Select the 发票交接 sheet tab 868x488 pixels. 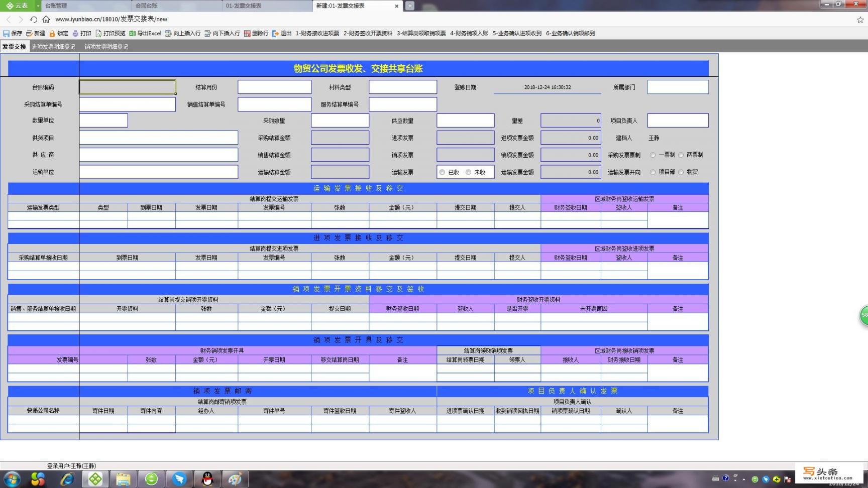point(14,46)
